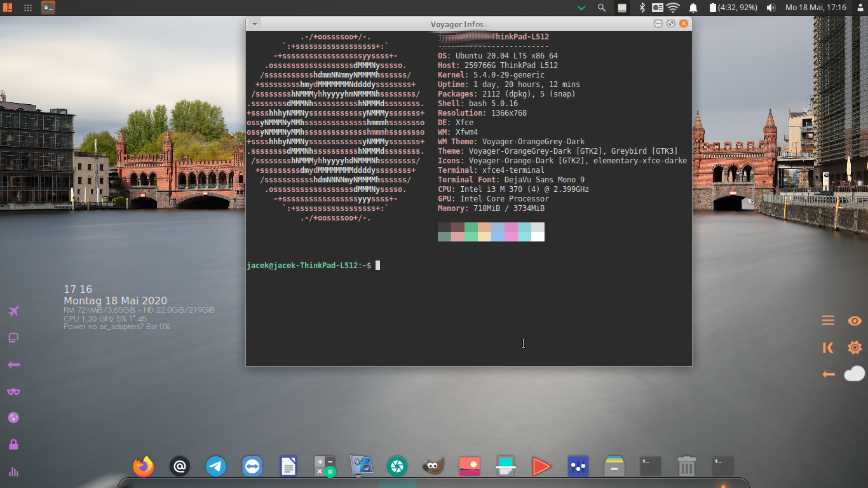Click the purple monitor icon on left sidebar

pyautogui.click(x=13, y=338)
